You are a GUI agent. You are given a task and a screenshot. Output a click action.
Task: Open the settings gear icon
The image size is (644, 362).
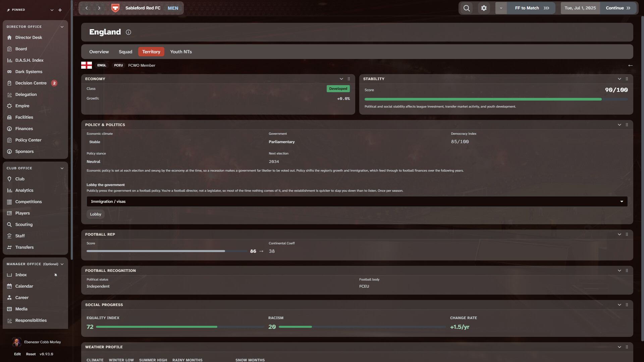(484, 8)
